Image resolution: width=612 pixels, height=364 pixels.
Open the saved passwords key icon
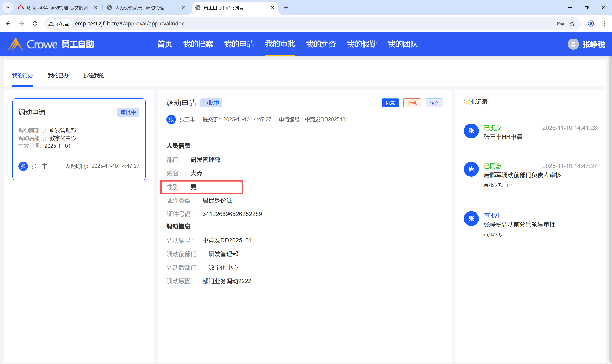(560, 24)
